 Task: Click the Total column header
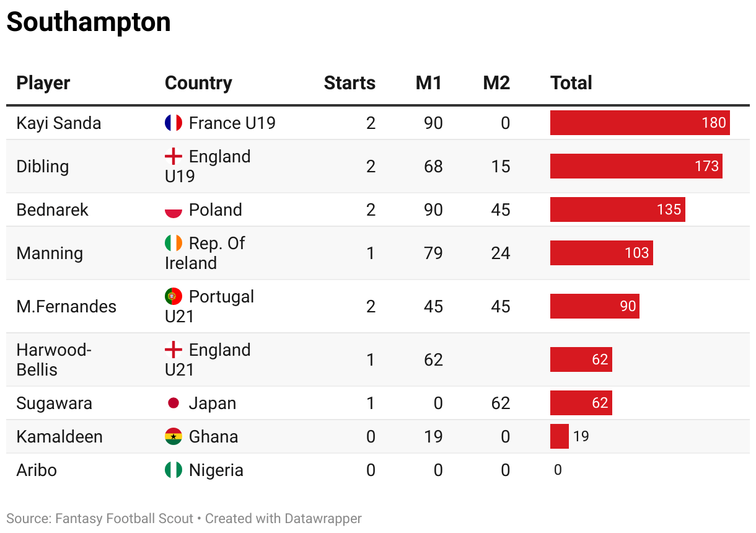571,83
